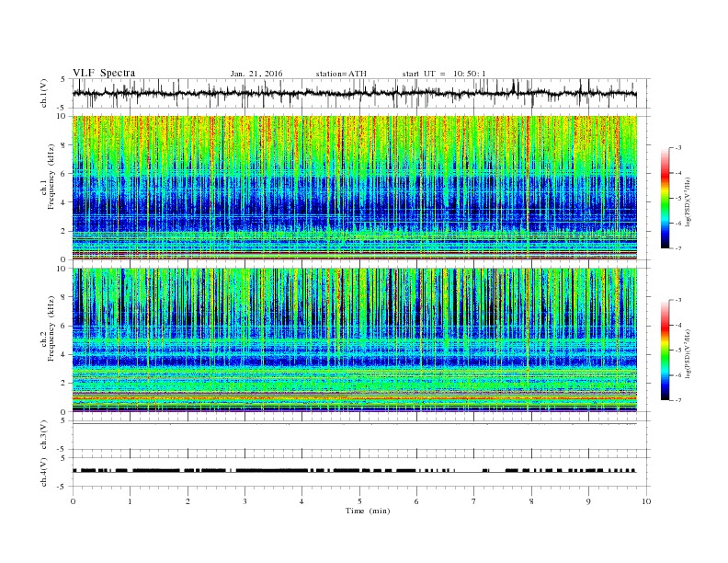728x563 pixels.
Task: Click time-axis tick label "4"
Action: pos(301,501)
